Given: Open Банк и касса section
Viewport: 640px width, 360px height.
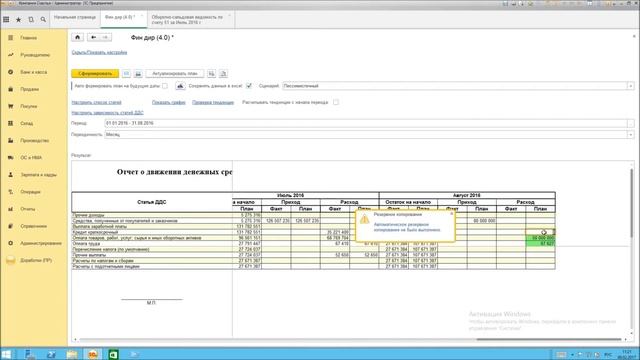Looking at the screenshot, I should 33,72.
